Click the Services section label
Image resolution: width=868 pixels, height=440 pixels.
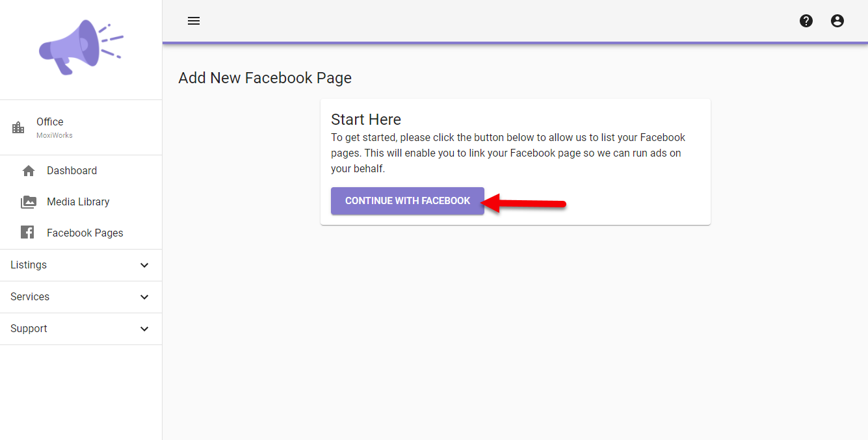pyautogui.click(x=30, y=297)
